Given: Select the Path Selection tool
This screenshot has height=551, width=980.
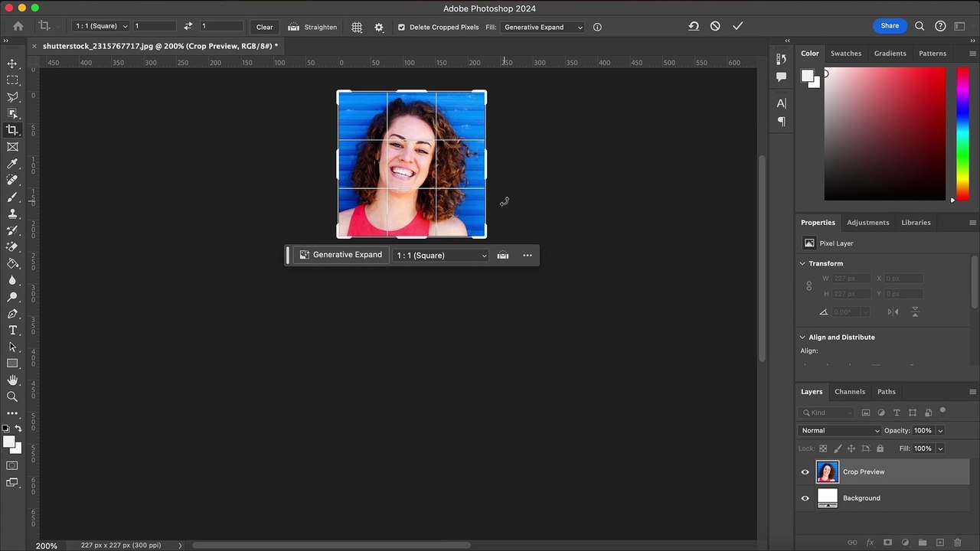Looking at the screenshot, I should click(x=12, y=347).
